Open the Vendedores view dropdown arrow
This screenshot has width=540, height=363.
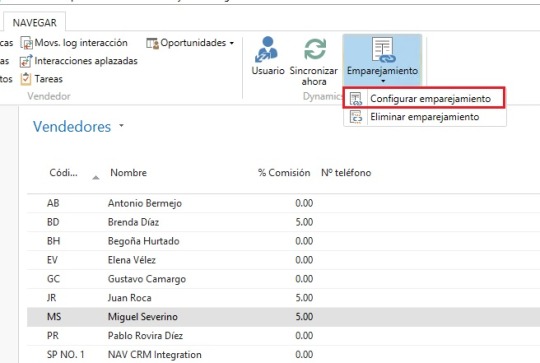121,126
